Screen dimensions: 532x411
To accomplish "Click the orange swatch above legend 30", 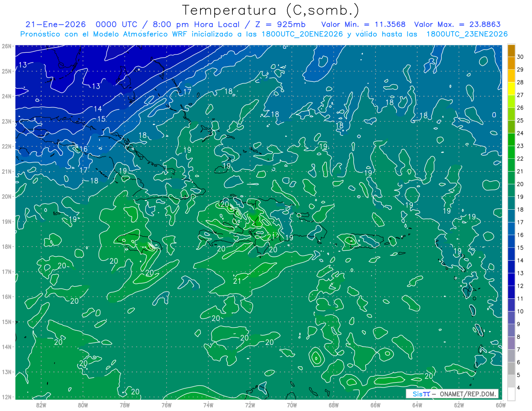I will pyautogui.click(x=511, y=51).
